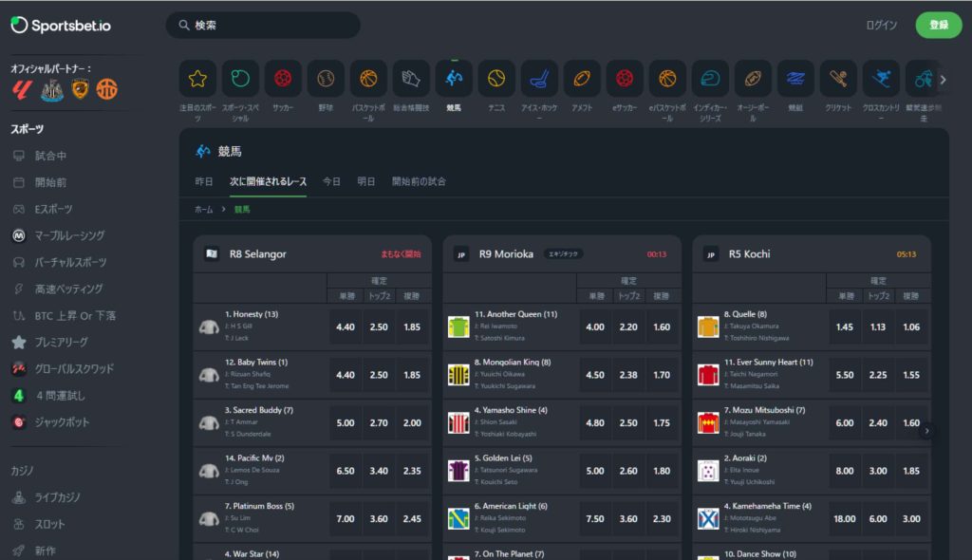Select the 競馬 horse racing icon

[x=454, y=79]
